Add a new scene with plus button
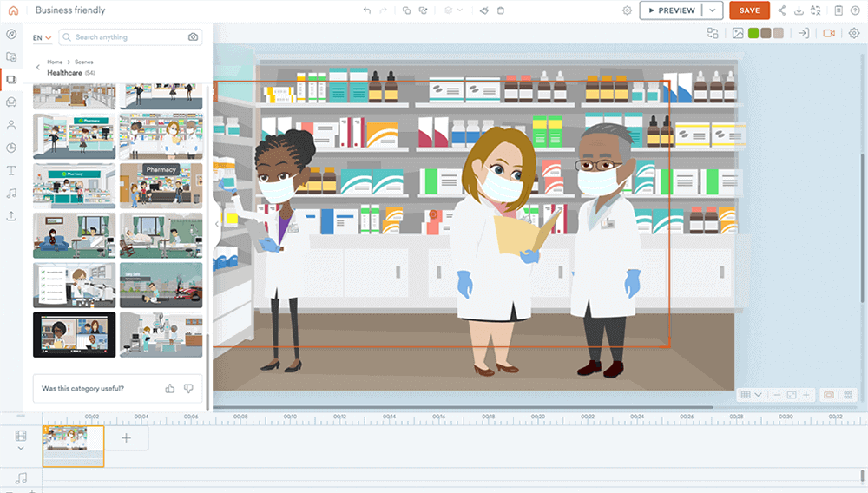 (126, 438)
